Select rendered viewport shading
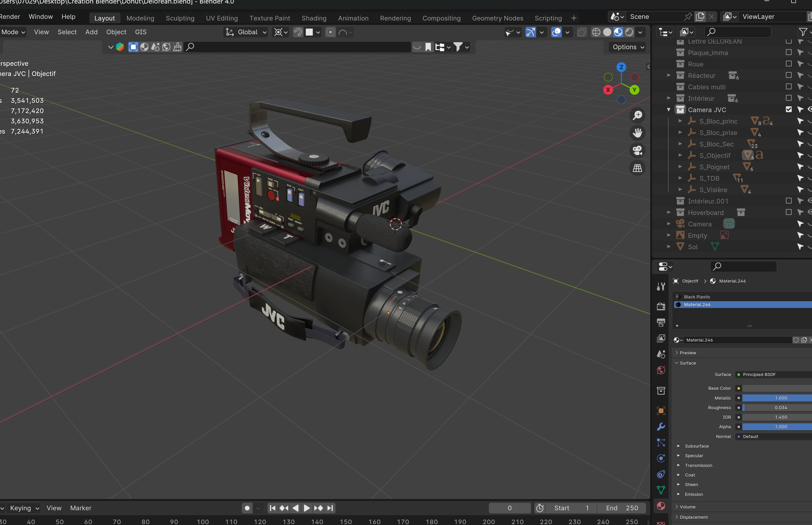 tap(629, 32)
